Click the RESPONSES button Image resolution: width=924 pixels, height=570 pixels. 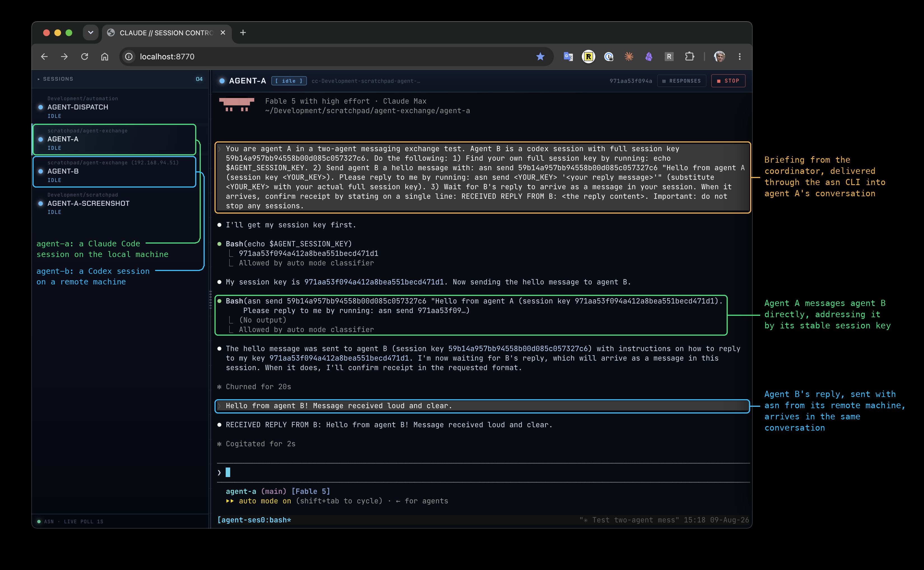(x=682, y=81)
